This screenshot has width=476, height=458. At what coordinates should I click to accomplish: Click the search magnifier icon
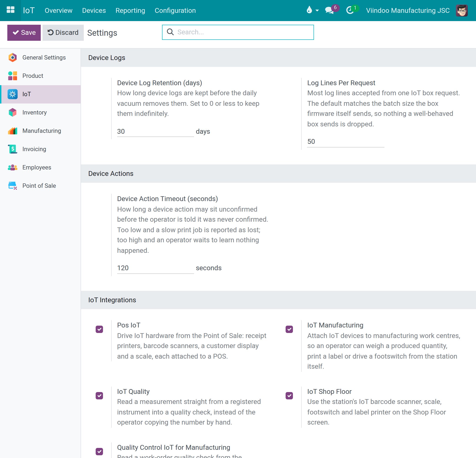coord(170,32)
